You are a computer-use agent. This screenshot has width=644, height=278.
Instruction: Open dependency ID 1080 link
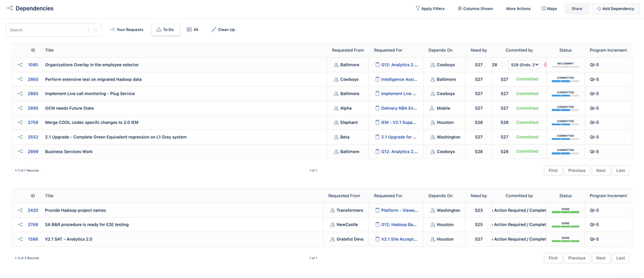pos(33,65)
